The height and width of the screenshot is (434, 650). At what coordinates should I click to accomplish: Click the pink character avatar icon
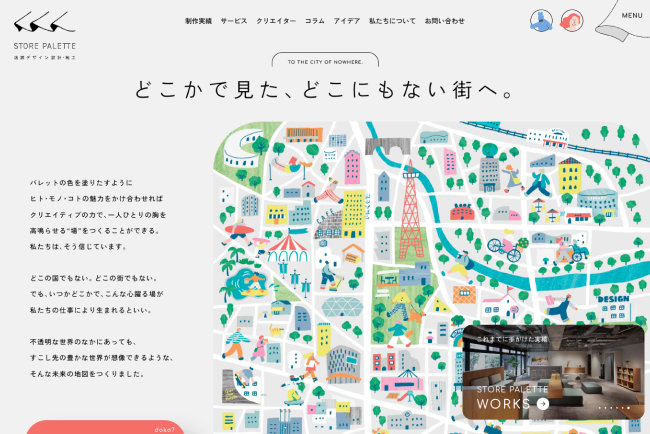[x=572, y=21]
